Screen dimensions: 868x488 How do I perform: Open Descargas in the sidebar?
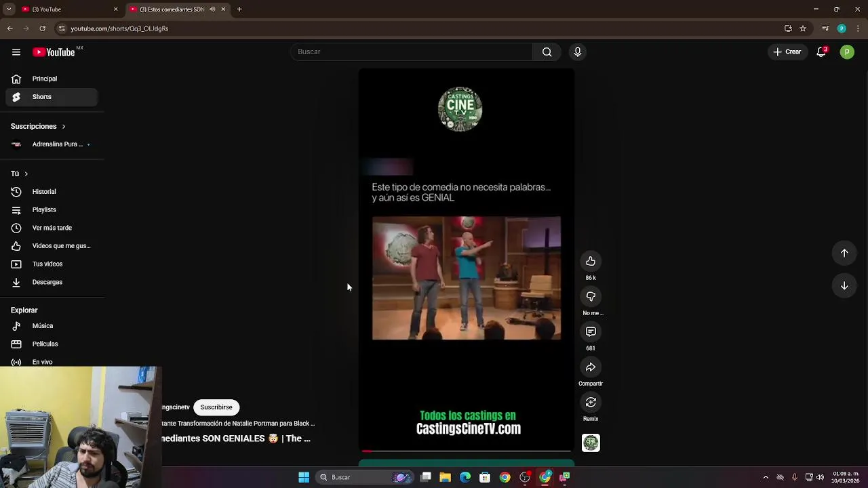[52, 282]
